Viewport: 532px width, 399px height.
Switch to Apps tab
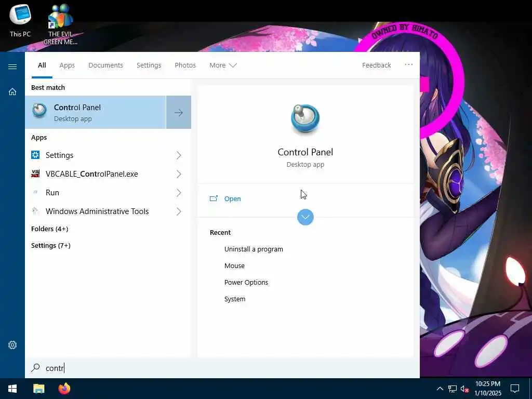click(x=67, y=65)
